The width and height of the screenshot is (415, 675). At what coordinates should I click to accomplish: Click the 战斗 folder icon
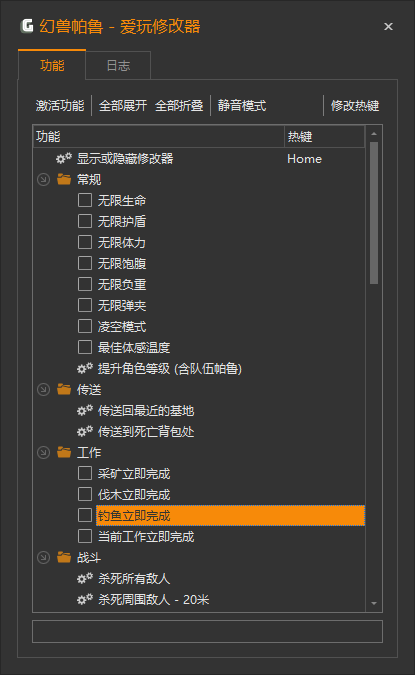pyautogui.click(x=64, y=557)
